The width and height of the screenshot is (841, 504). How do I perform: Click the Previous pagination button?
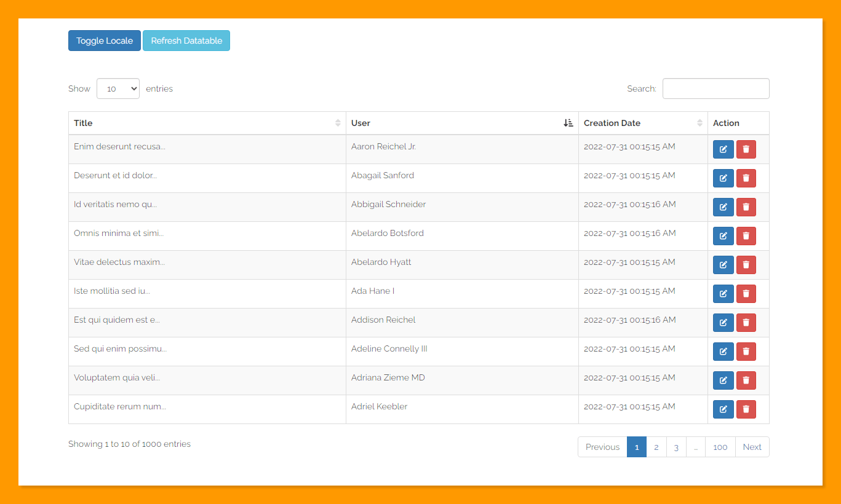(x=602, y=447)
